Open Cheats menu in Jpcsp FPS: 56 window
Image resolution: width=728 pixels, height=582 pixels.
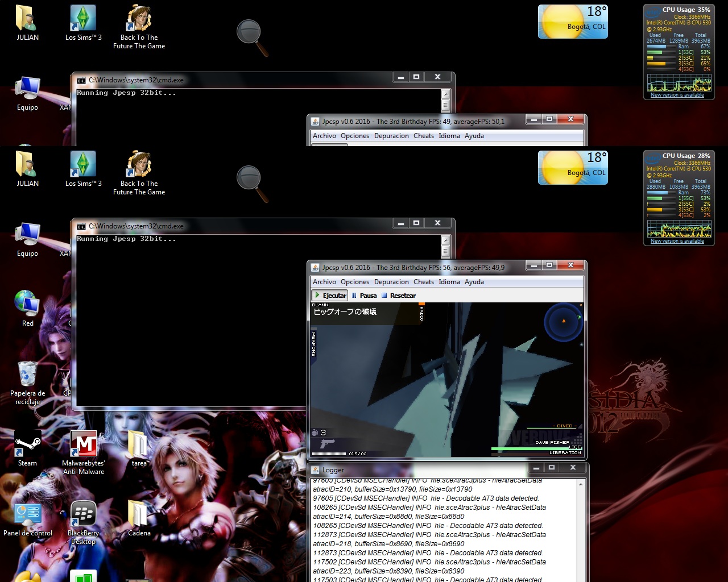click(x=424, y=282)
